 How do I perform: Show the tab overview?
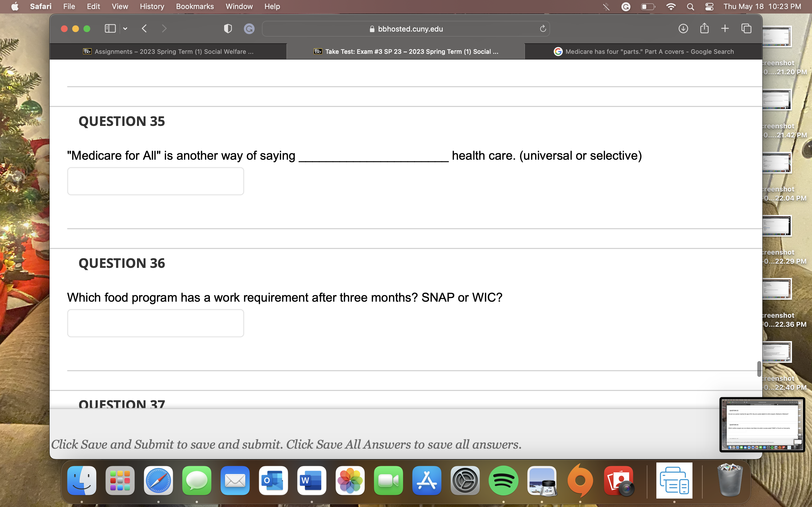click(745, 28)
